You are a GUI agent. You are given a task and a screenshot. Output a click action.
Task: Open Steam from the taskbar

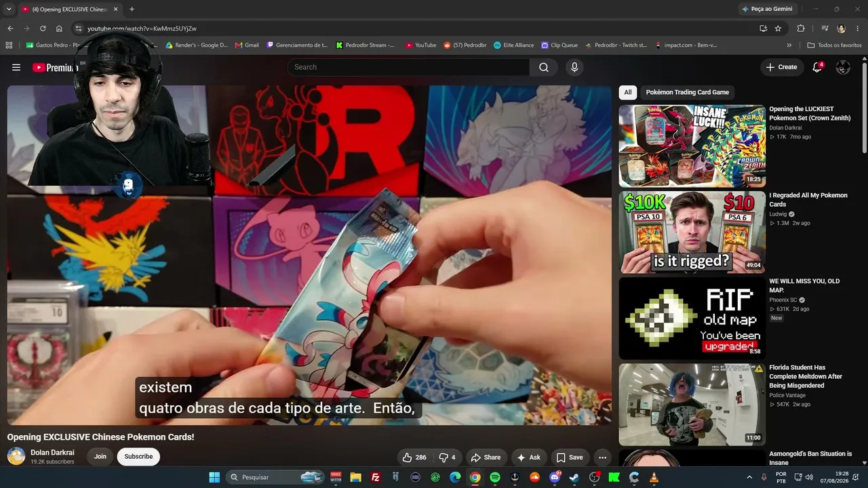click(574, 477)
